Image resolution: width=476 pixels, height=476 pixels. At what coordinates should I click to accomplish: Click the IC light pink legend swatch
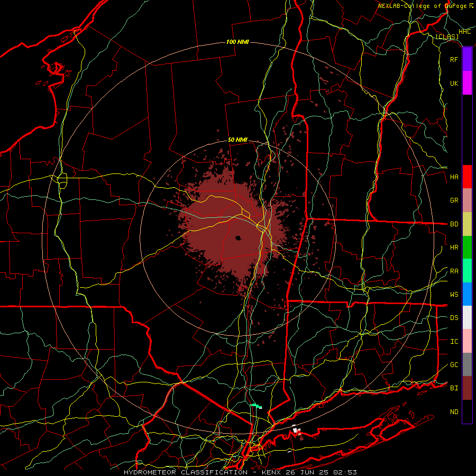[467, 341]
